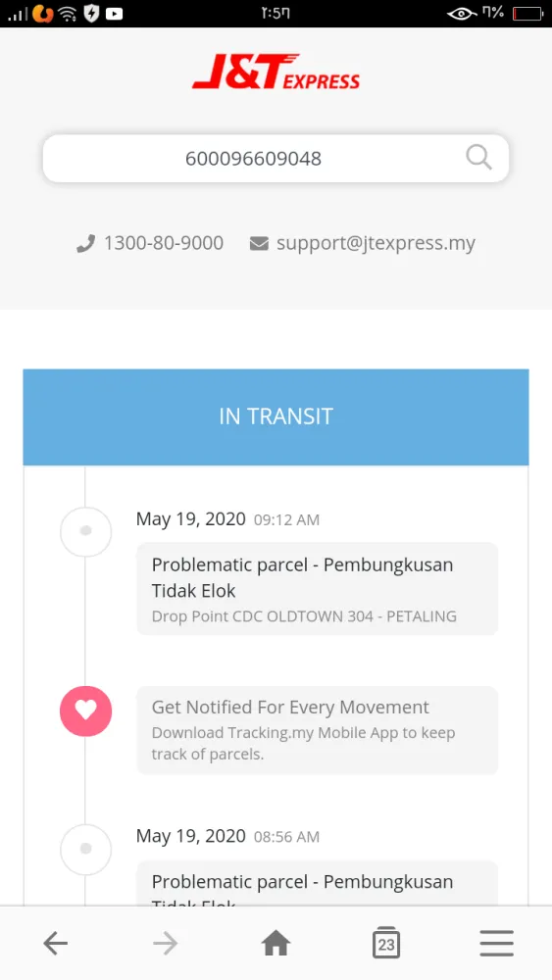Open the tabs switcher showing 23
Image resolution: width=552 pixels, height=980 pixels.
pyautogui.click(x=386, y=943)
